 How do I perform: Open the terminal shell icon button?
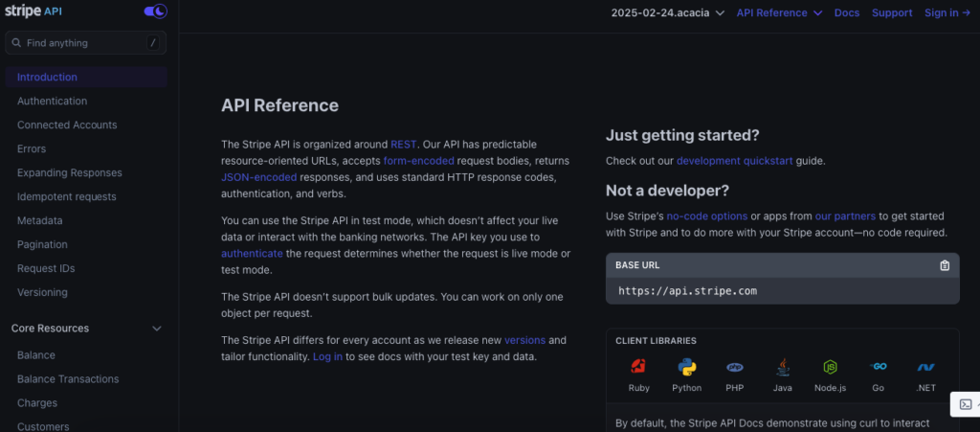click(966, 404)
